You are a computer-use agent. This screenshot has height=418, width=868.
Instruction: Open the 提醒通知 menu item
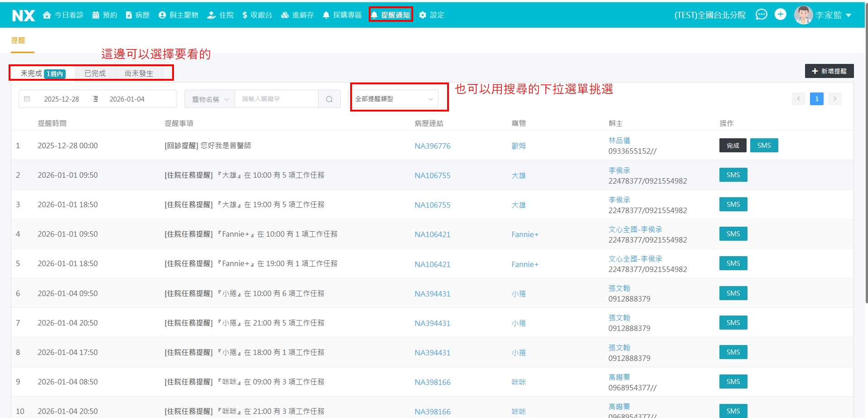click(391, 15)
